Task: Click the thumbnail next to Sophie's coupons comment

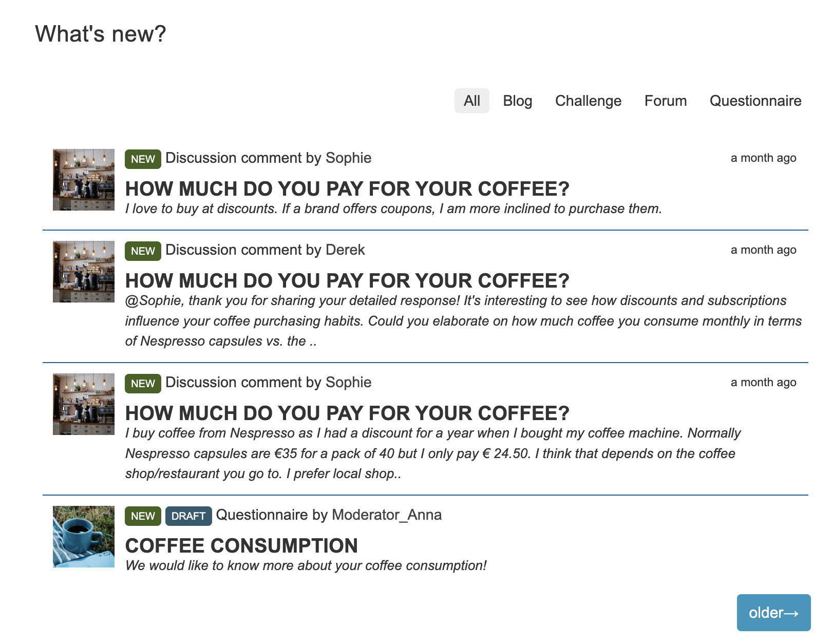Action: click(x=84, y=180)
